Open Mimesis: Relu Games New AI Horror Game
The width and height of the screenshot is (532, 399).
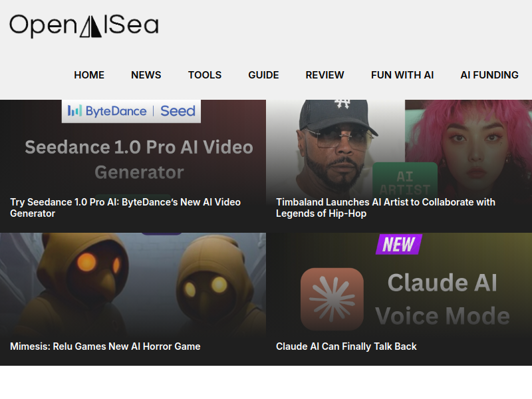point(105,346)
